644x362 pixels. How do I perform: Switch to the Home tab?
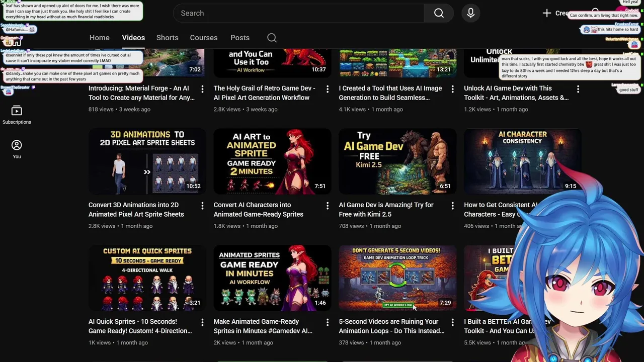(100, 38)
